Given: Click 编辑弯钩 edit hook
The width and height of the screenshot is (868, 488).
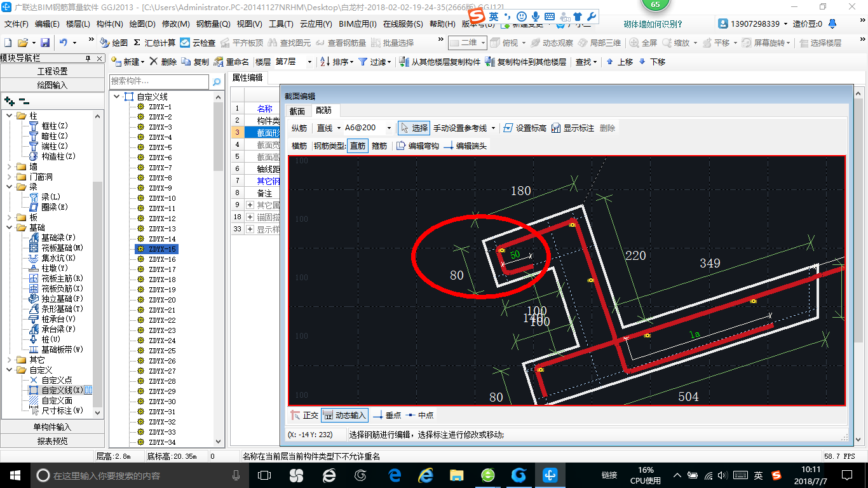Looking at the screenshot, I should (x=417, y=146).
